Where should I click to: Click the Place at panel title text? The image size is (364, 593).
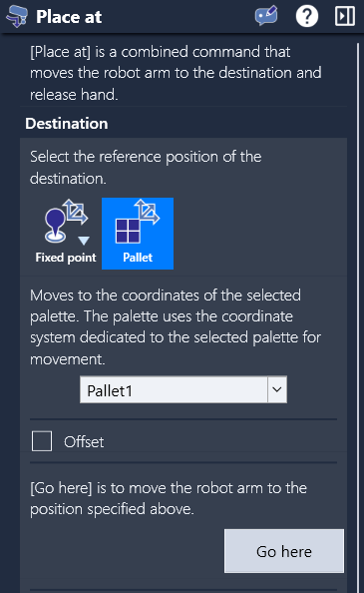point(69,17)
